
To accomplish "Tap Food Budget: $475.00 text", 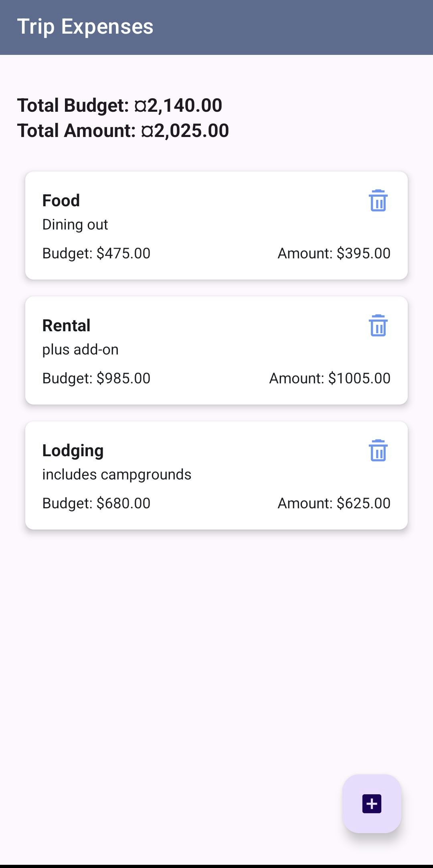I will click(x=96, y=253).
